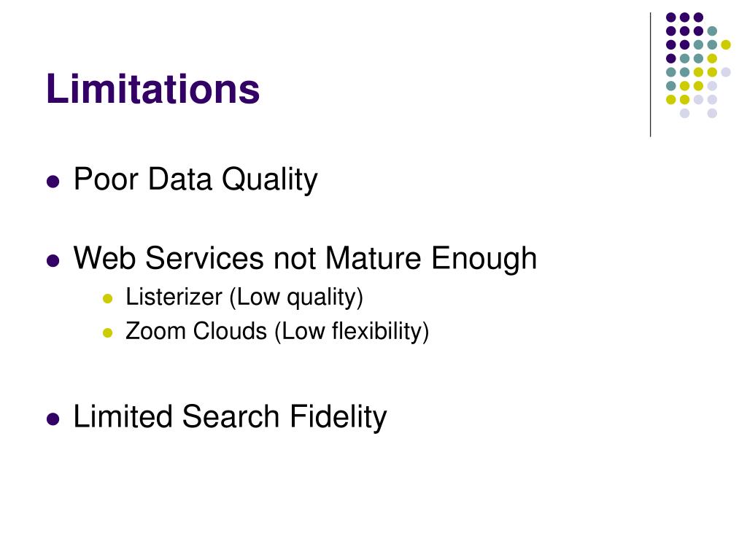The height and width of the screenshot is (560, 747).
Task: Click the word Quality in first bullet
Action: (270, 180)
